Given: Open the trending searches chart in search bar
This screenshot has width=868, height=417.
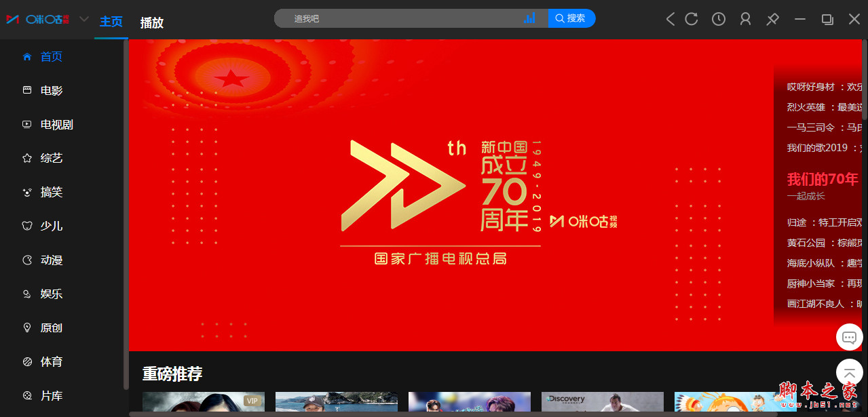Looking at the screenshot, I should 530,18.
